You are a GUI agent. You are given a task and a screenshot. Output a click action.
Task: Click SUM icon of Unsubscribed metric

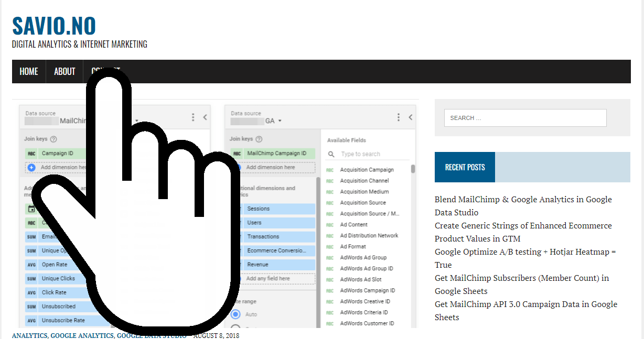[31, 307]
